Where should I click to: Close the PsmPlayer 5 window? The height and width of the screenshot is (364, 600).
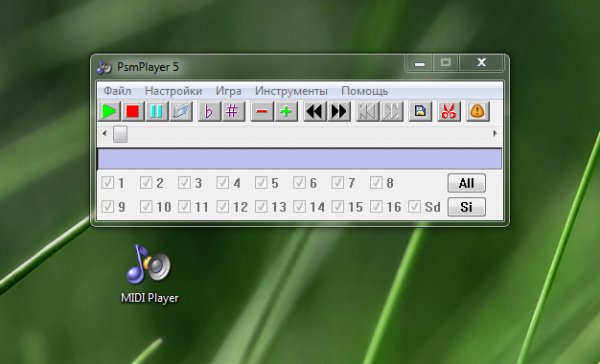[481, 63]
